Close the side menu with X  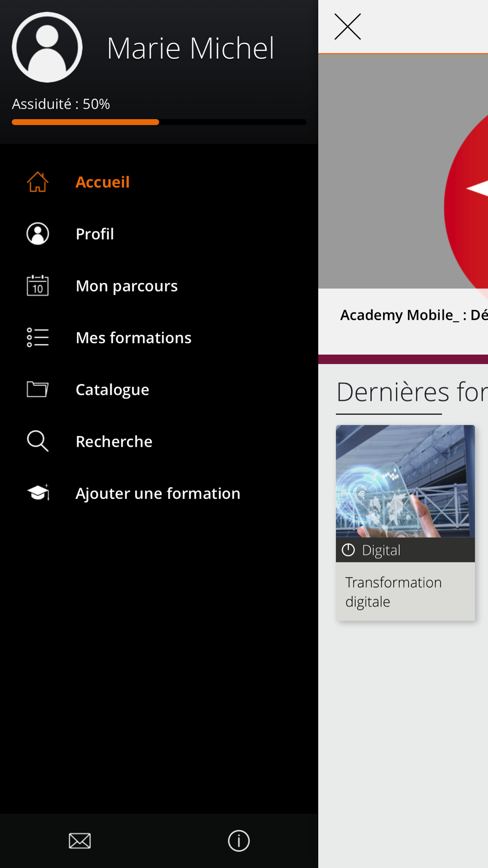pyautogui.click(x=347, y=26)
